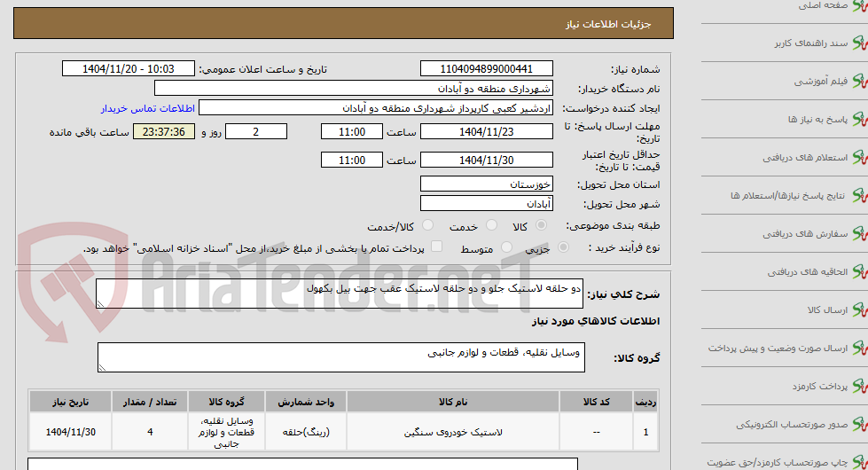Click the icon next to صدور صورتحساب الکترونیکی

(860, 425)
